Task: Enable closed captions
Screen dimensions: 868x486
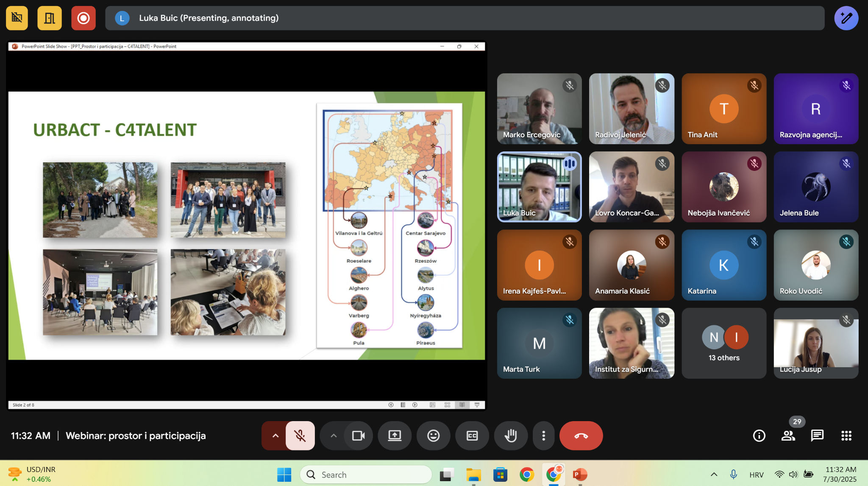Action: (x=472, y=436)
